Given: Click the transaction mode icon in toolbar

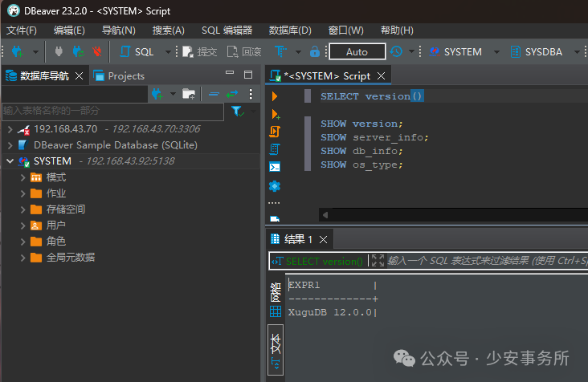Looking at the screenshot, I should 281,51.
